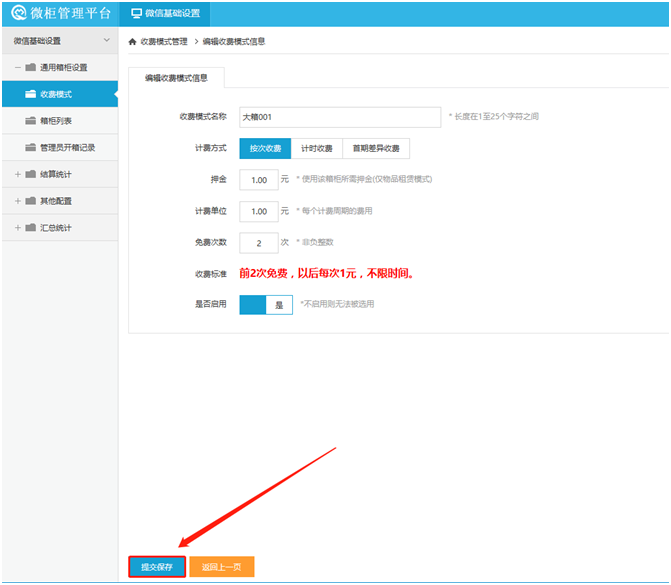Image resolution: width=671 pixels, height=585 pixels.
Task: Click the 提交保存 button
Action: click(157, 567)
